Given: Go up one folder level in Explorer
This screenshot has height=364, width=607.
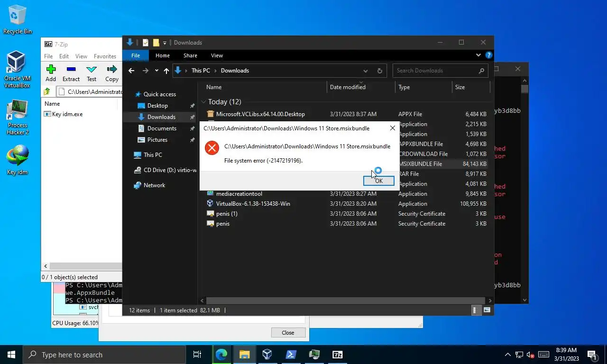Looking at the screenshot, I should click(166, 71).
